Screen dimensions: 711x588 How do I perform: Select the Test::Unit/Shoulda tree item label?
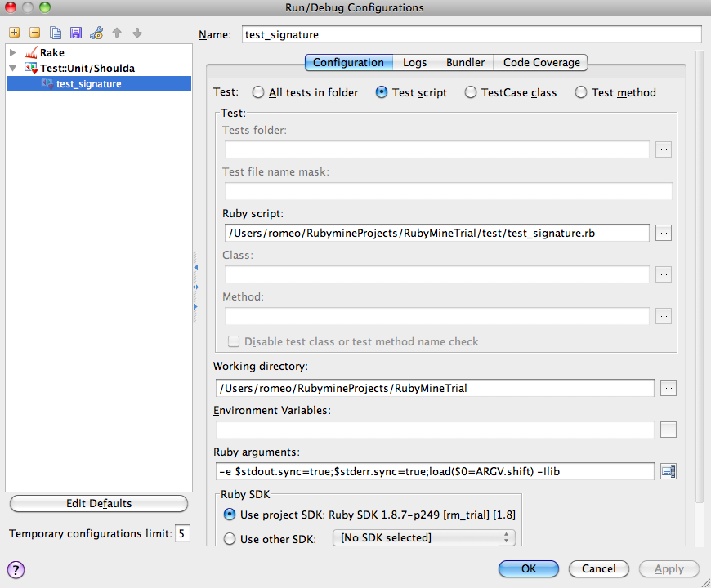tap(87, 68)
